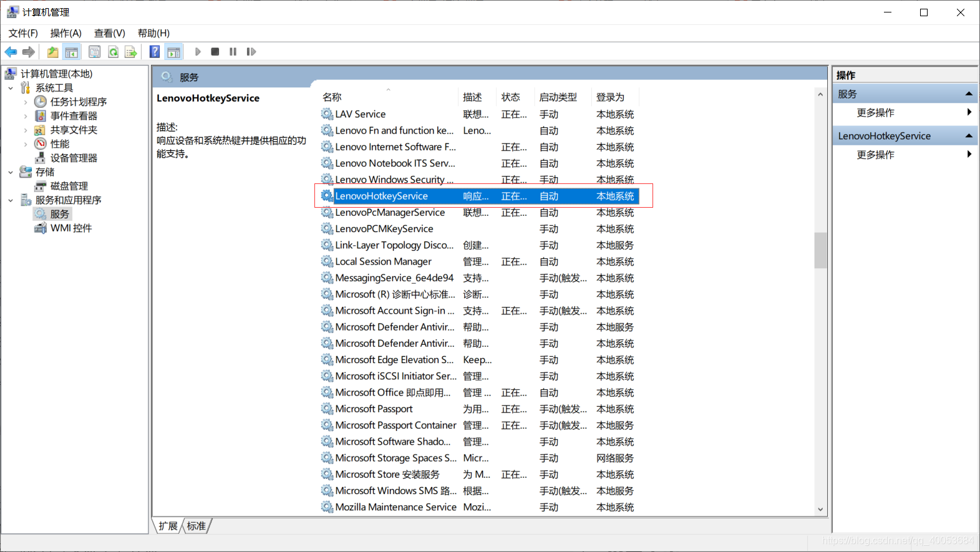
Task: Select Microsoft iSCSI Initiator Service row
Action: click(479, 376)
